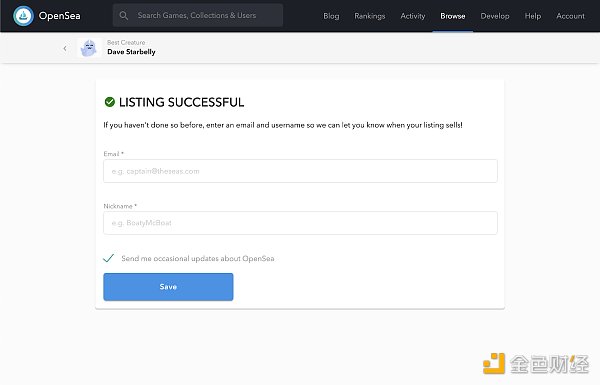
Task: Open the Help menu item
Action: 533,16
